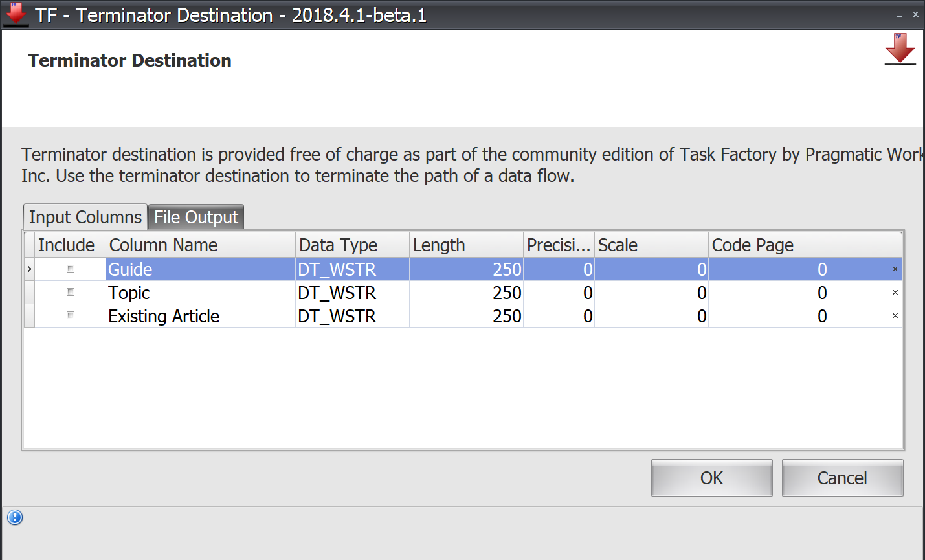
Task: Click the red arrow Terminator logo
Action: point(900,49)
